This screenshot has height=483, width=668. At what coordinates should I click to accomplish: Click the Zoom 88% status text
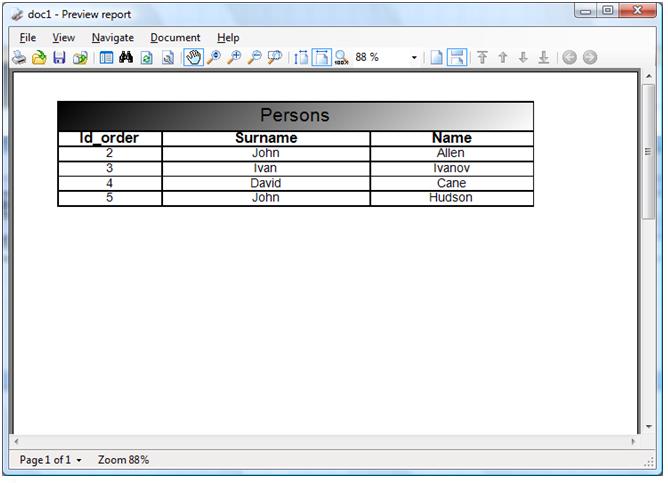124,460
